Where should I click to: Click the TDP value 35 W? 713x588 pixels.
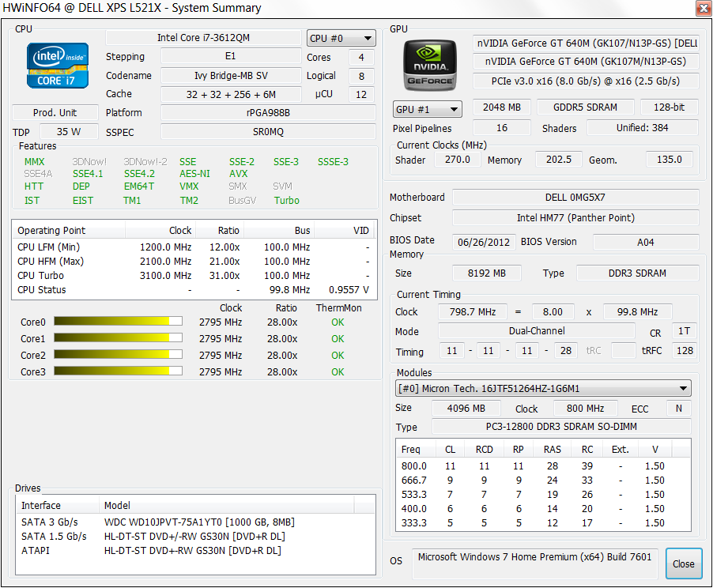(x=69, y=131)
